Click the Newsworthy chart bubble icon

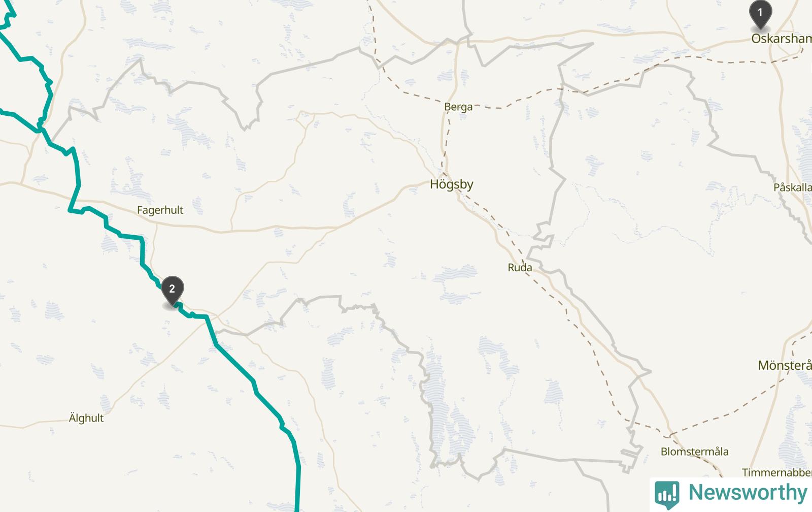coord(667,494)
